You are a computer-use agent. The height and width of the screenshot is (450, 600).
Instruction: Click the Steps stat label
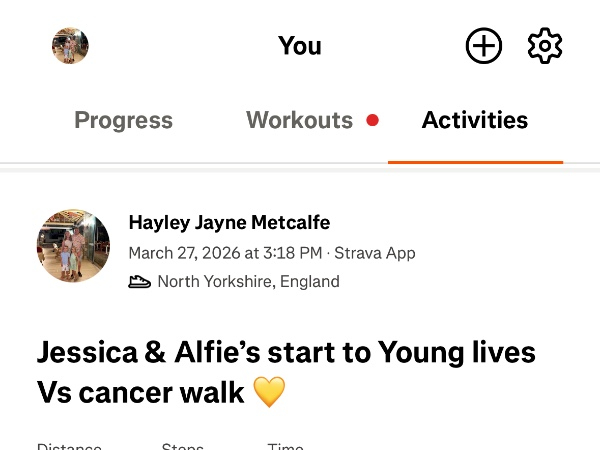[182, 446]
